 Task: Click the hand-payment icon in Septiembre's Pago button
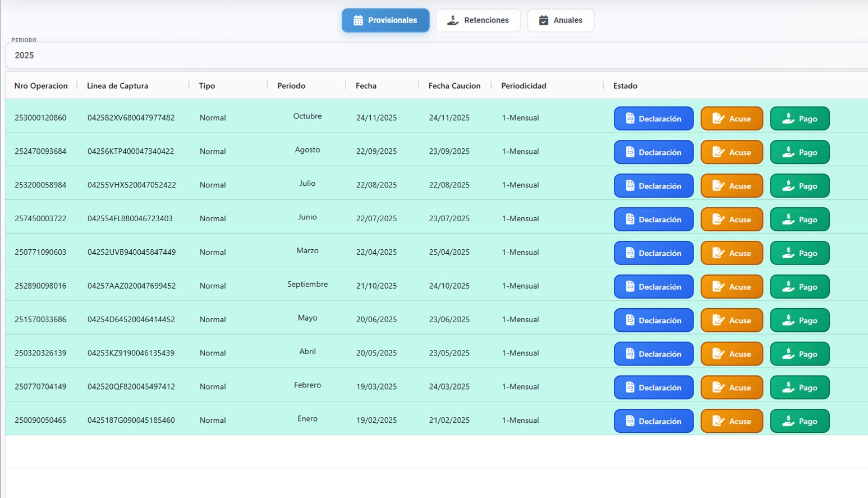tap(788, 287)
